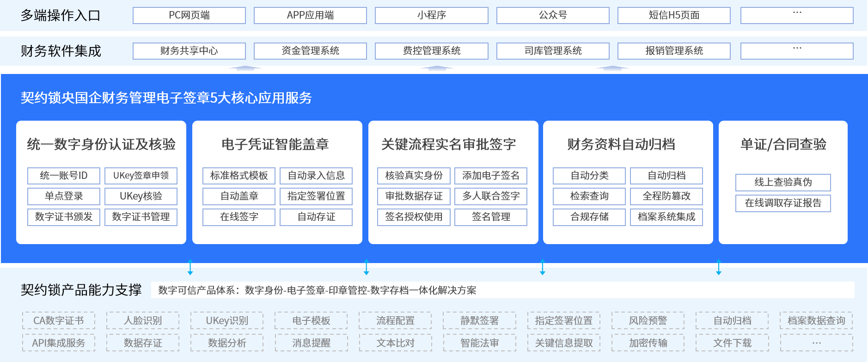Select the 多人联合签字 item
The image size is (868, 362).
(x=491, y=196)
